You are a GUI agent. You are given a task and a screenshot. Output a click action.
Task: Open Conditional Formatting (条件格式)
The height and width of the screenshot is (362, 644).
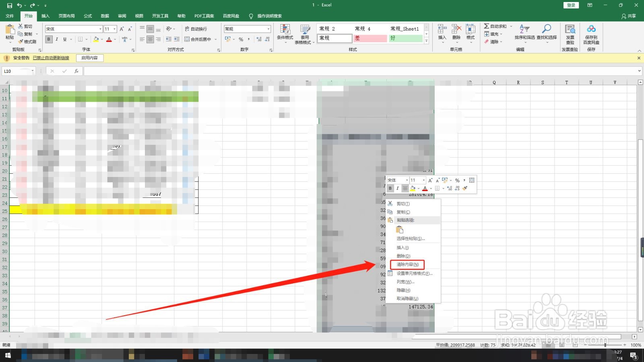[x=285, y=33]
